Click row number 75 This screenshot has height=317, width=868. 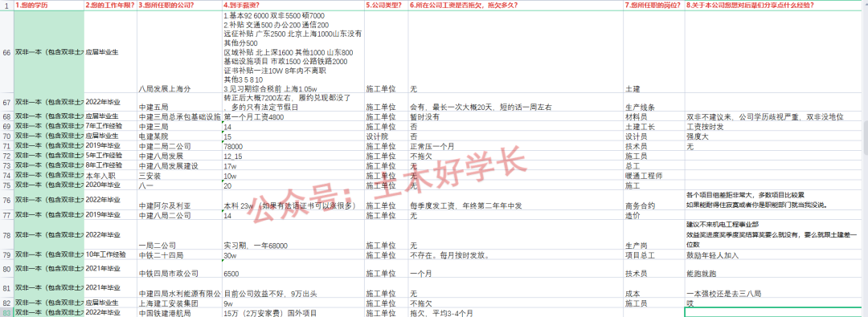point(6,186)
